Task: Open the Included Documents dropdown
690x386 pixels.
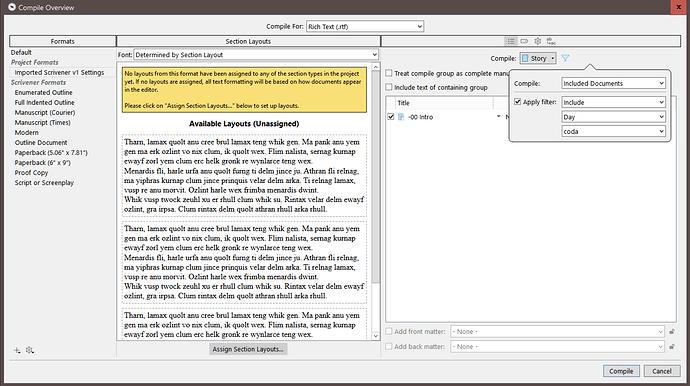Action: (613, 83)
